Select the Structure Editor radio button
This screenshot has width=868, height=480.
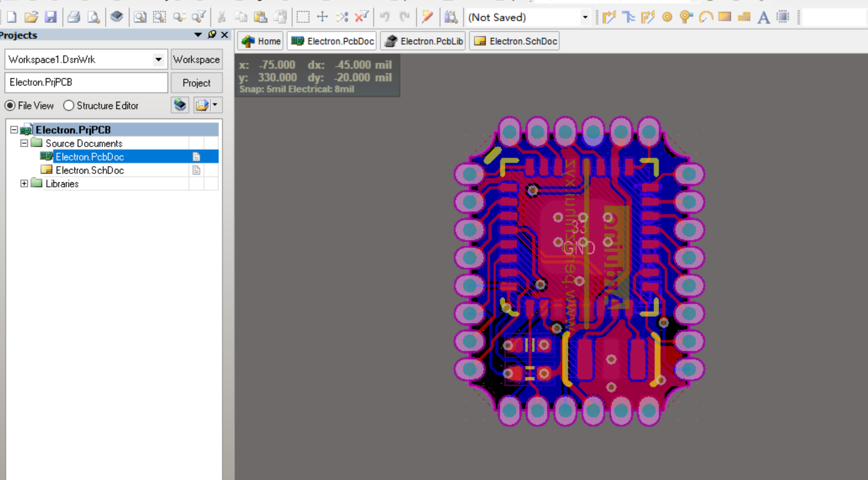68,105
